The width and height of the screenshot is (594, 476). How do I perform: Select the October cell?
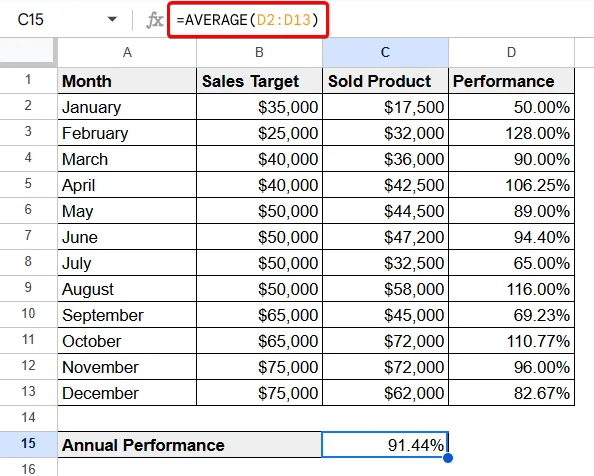(127, 341)
